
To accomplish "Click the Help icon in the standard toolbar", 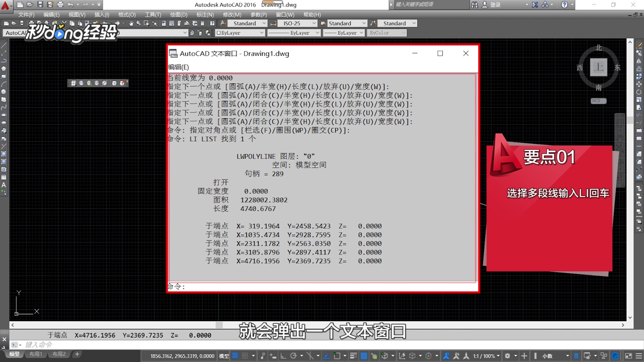I will [x=212, y=23].
